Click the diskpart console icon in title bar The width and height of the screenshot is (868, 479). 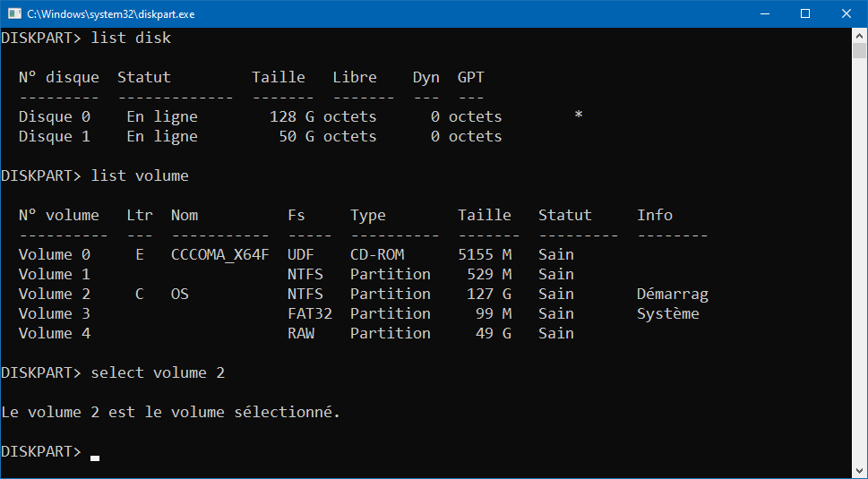tap(14, 13)
